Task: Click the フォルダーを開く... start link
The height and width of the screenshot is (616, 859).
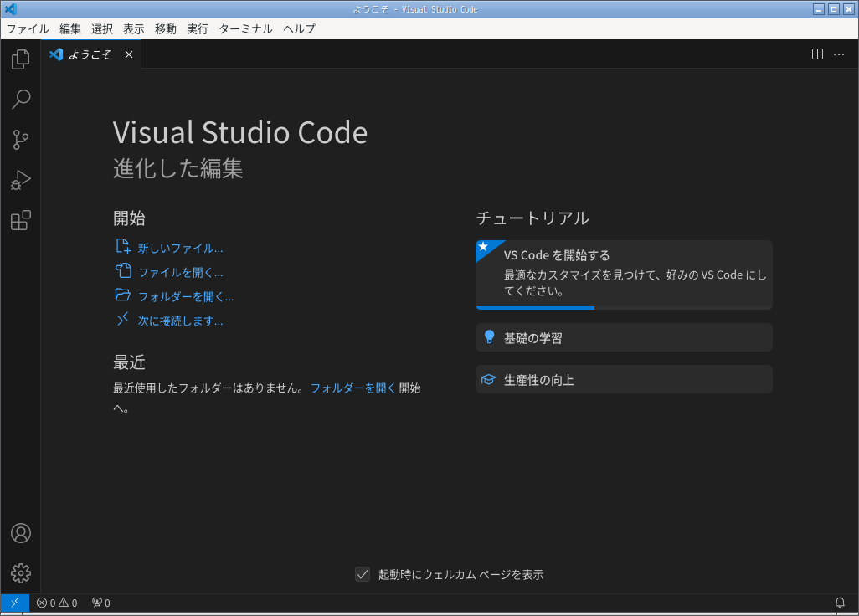Action: [186, 296]
